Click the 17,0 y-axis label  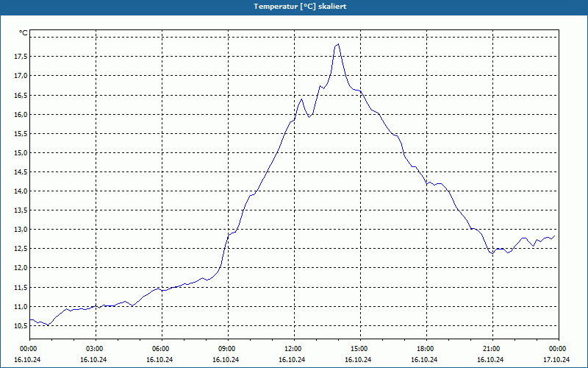tap(20, 76)
